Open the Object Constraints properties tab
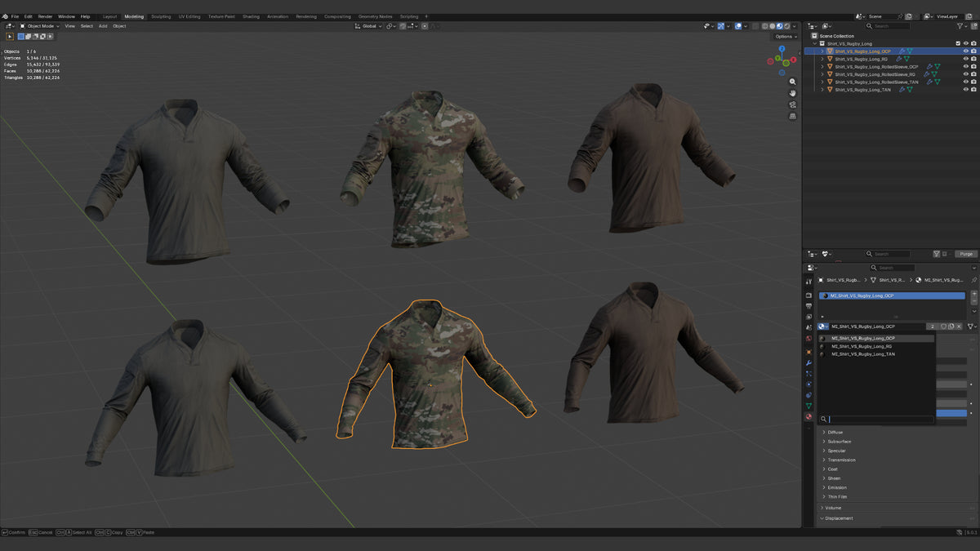The height and width of the screenshot is (551, 980). click(808, 394)
